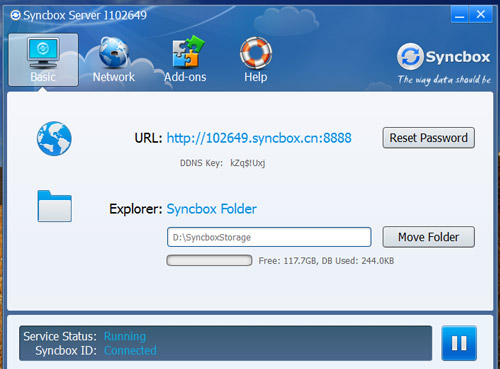Image resolution: width=500 pixels, height=369 pixels.
Task: Click the Syncbox logo icon
Action: 410,56
